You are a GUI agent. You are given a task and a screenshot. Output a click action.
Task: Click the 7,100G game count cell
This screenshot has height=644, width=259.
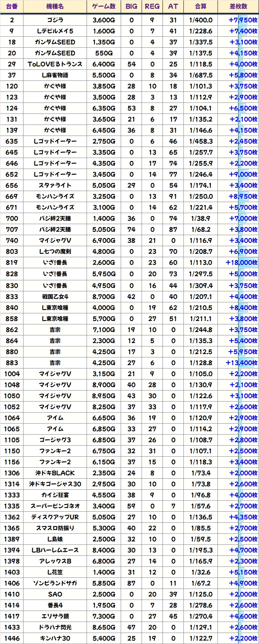click(104, 330)
